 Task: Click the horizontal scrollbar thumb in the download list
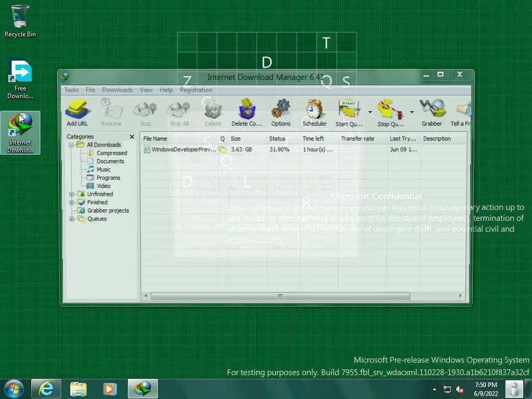click(x=280, y=296)
